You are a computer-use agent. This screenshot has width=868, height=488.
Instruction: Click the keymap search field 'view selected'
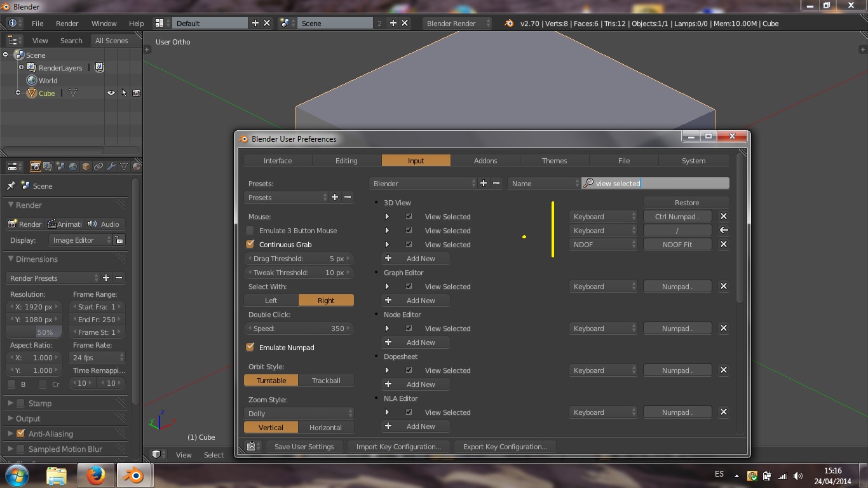[656, 183]
